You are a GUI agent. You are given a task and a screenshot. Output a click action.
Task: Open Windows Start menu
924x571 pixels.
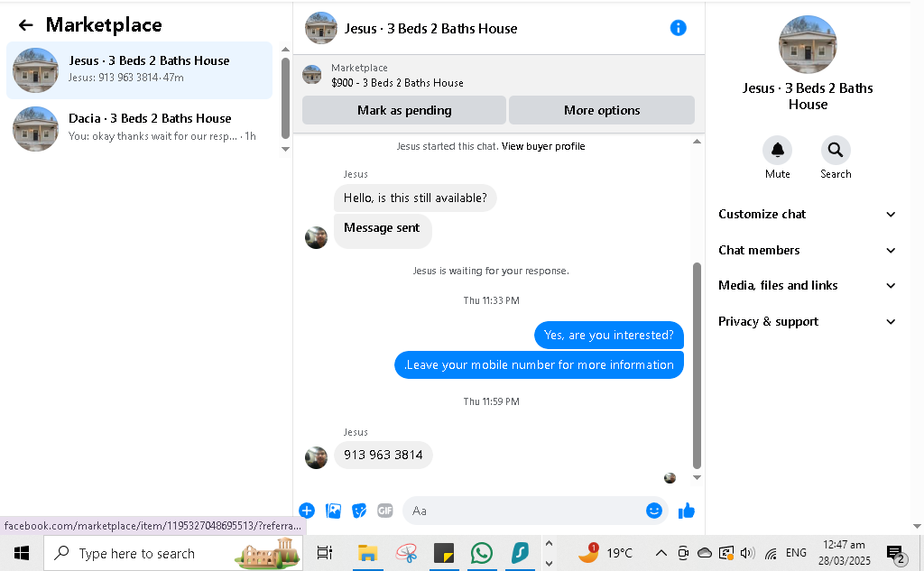click(22, 553)
